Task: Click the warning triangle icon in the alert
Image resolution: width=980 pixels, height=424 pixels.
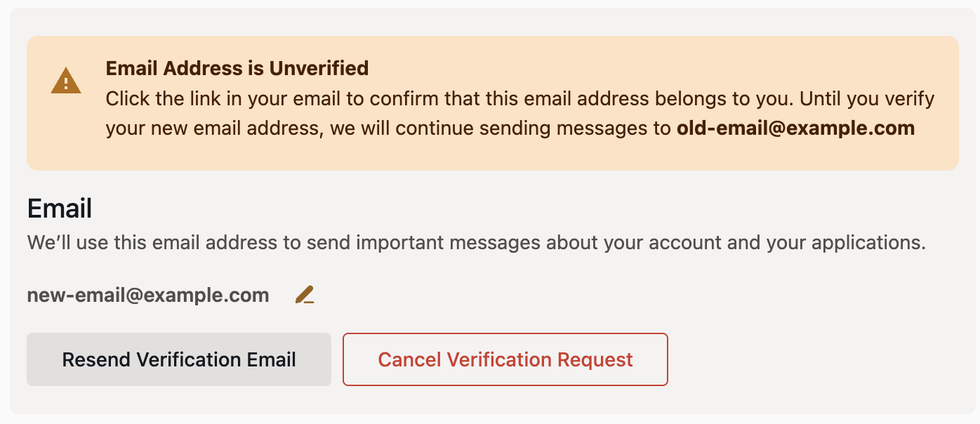Action: click(x=66, y=81)
